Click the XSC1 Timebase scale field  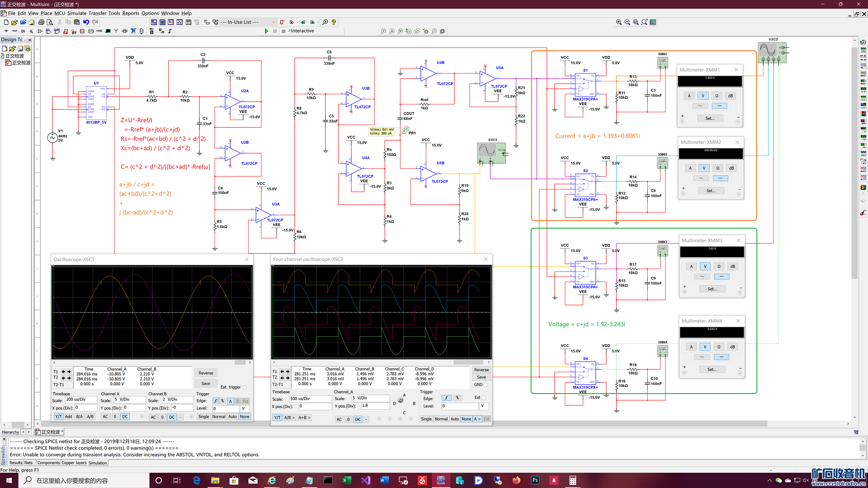tap(81, 400)
